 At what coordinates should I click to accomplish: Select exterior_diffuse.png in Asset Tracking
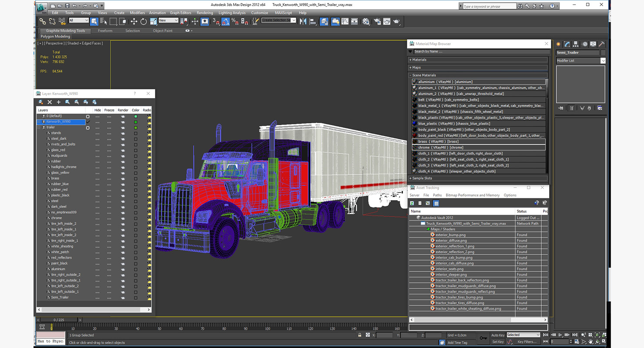pos(451,241)
